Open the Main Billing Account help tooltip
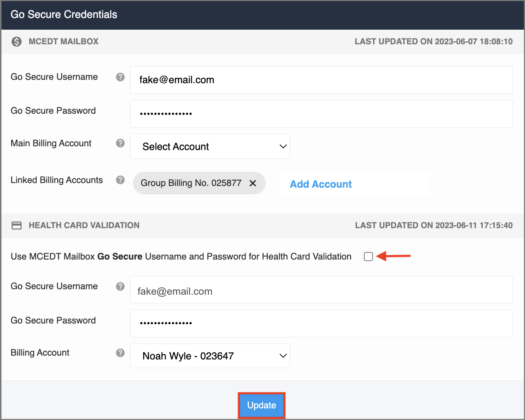The height and width of the screenshot is (420, 525). pos(120,143)
